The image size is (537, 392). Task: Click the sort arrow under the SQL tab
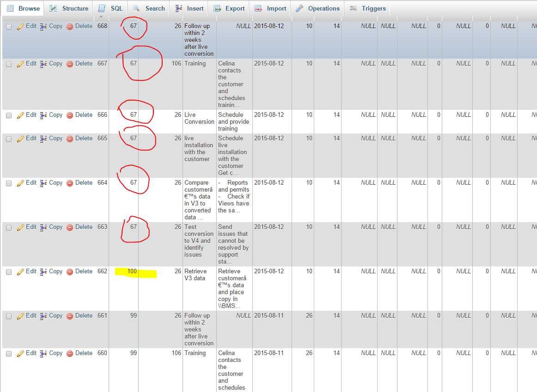pos(101,17)
